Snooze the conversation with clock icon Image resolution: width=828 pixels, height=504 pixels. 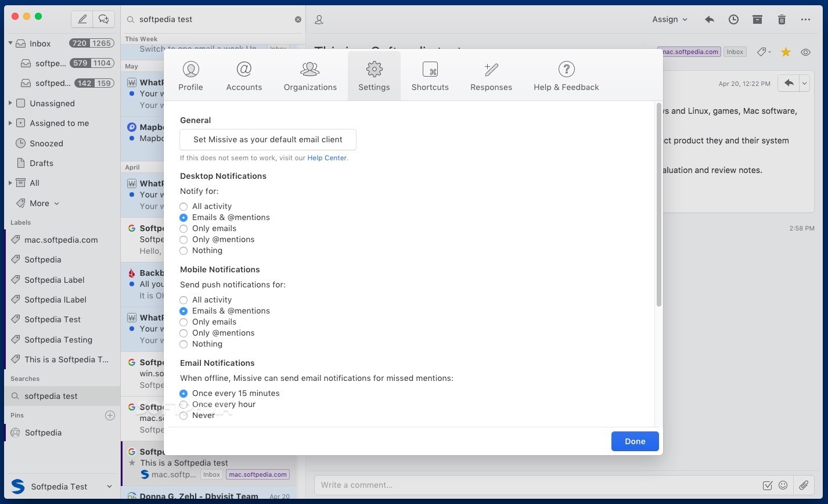733,19
